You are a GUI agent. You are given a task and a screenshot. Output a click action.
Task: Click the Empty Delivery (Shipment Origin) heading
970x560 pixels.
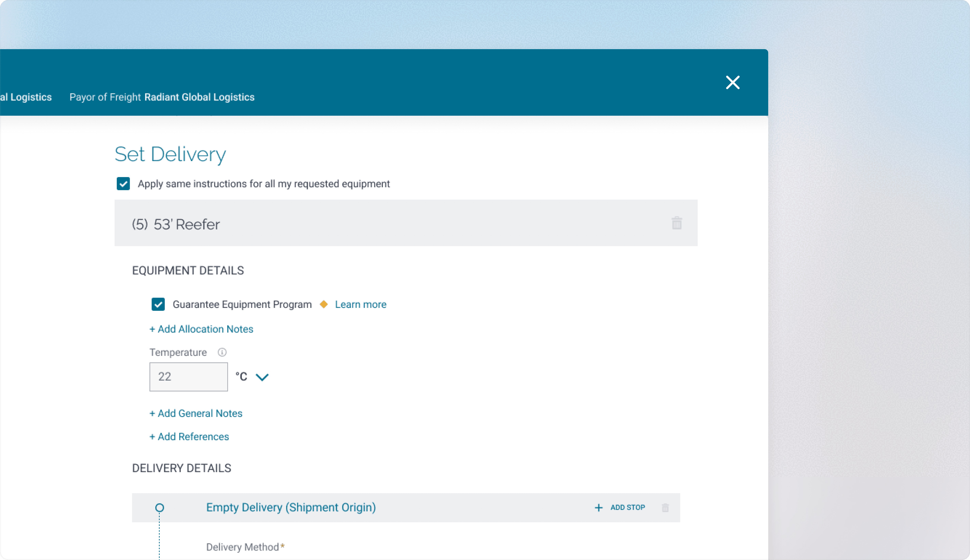tap(291, 507)
